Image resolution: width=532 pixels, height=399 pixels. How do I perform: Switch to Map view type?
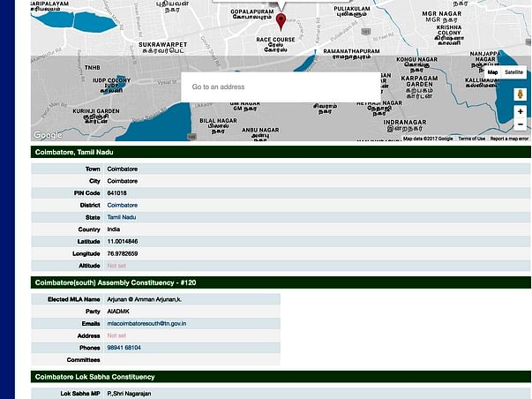coord(492,72)
